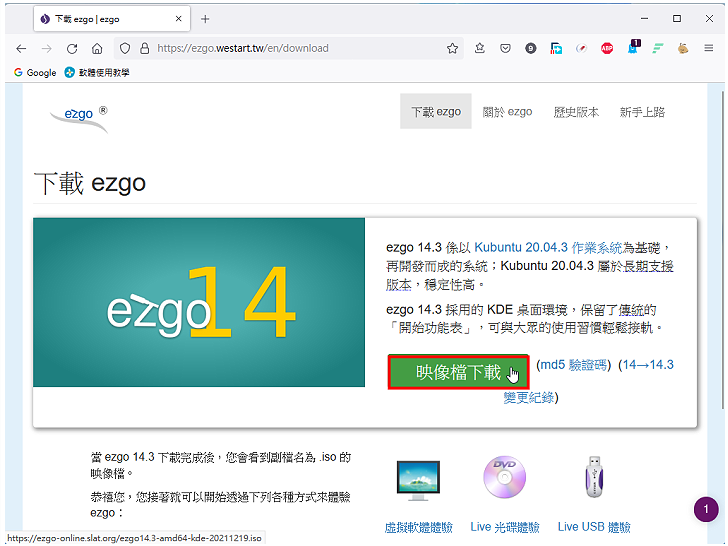This screenshot has height=546, width=728.
Task: Click the green striped extension icon
Action: coord(658,48)
